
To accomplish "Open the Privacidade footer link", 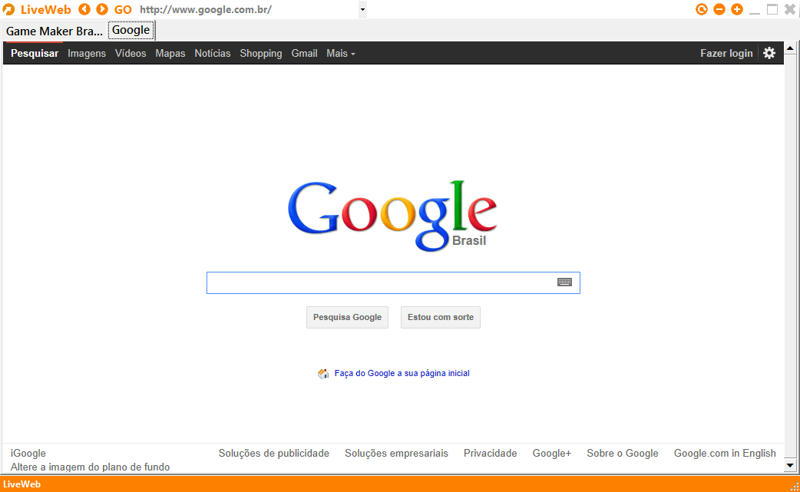I will click(490, 453).
